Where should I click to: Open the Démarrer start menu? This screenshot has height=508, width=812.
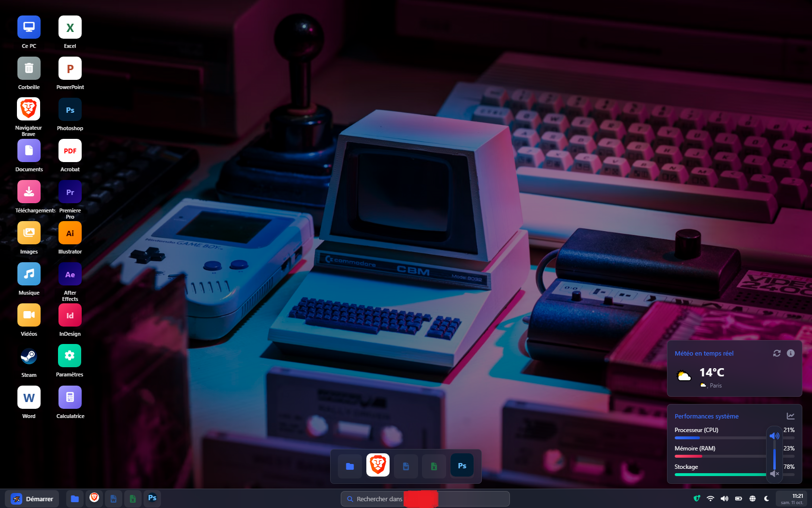tap(32, 499)
